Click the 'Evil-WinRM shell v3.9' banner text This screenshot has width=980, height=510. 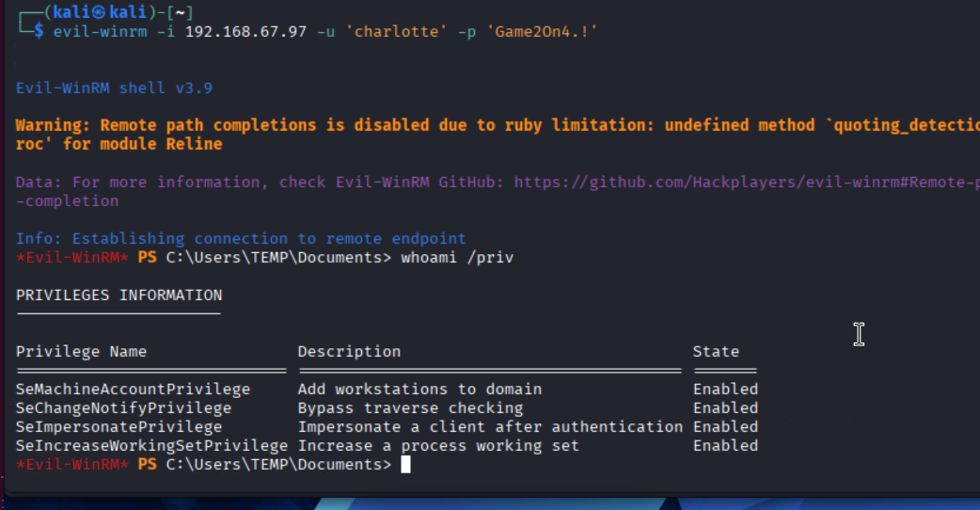[115, 88]
